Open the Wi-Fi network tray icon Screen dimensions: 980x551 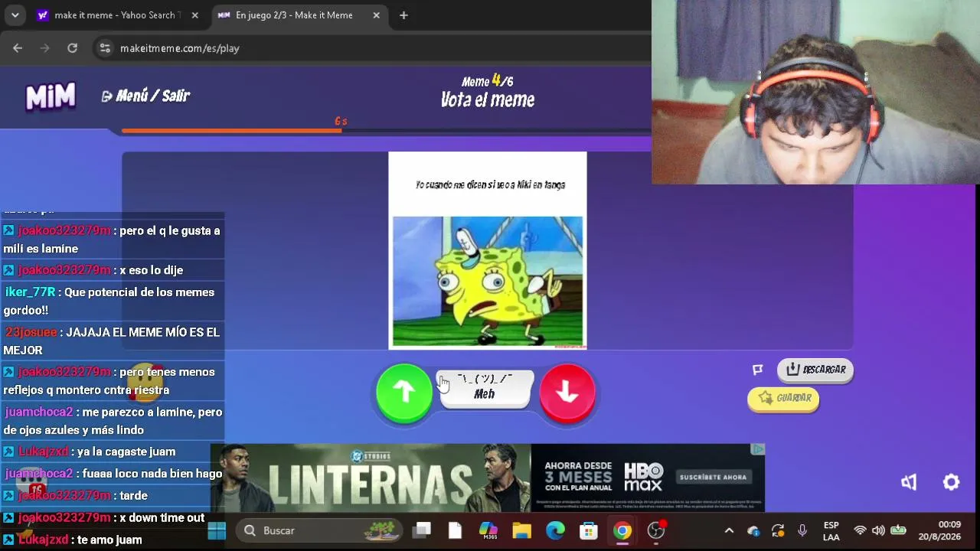(x=860, y=530)
